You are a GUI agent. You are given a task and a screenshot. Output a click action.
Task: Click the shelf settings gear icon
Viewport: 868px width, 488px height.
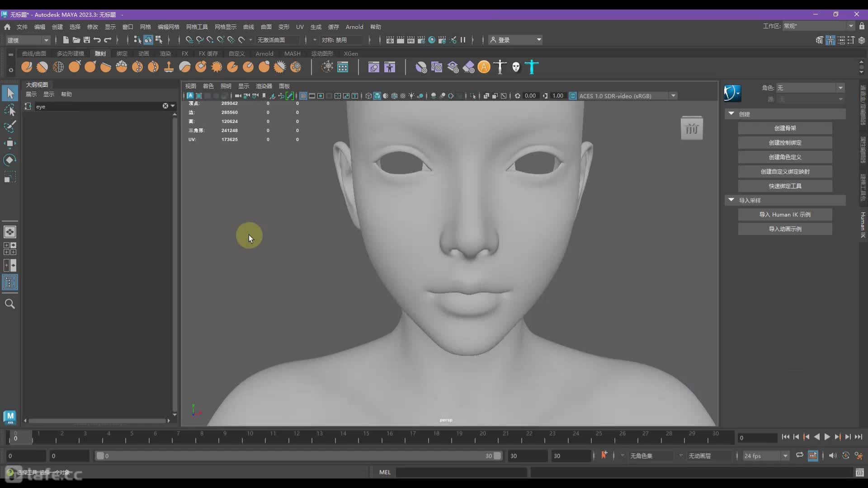[x=11, y=70]
